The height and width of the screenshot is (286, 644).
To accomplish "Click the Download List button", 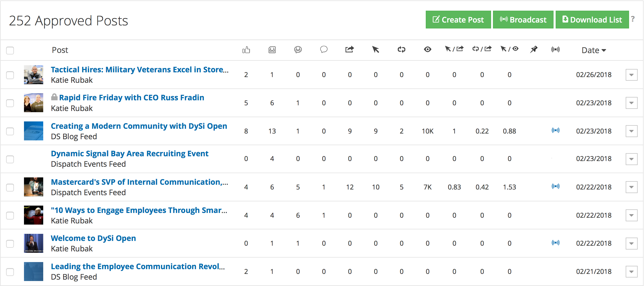I will pyautogui.click(x=592, y=19).
